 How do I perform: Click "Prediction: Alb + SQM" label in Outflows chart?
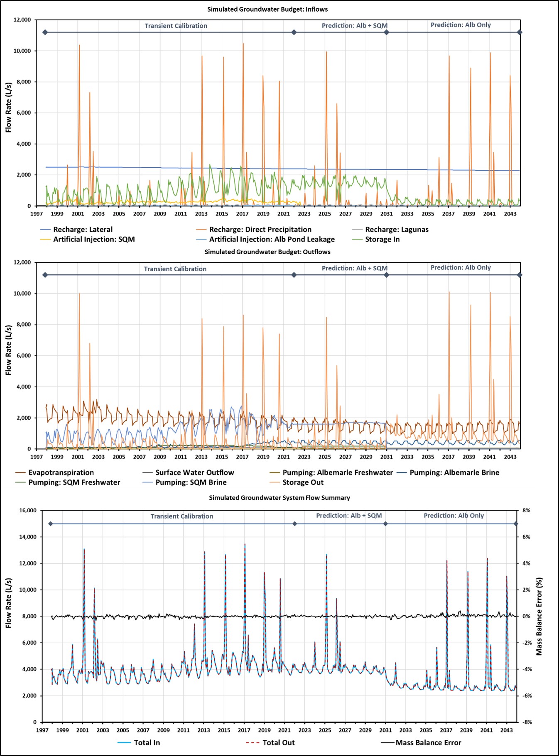(x=355, y=269)
